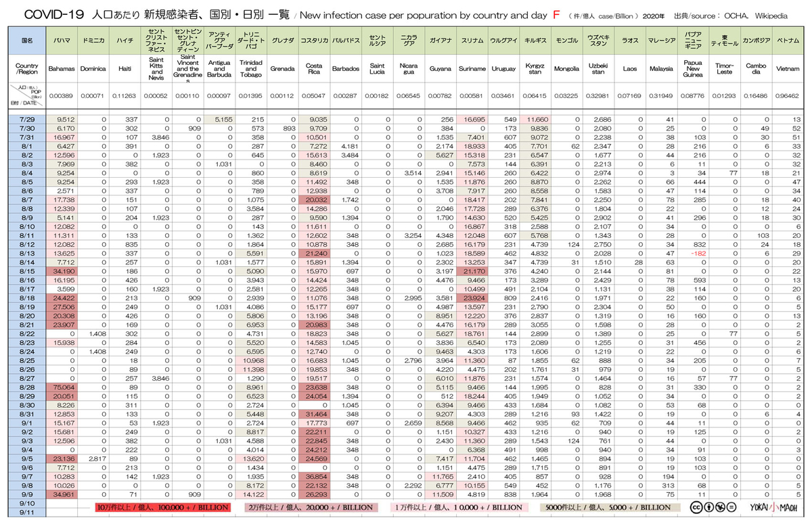
Task: Select the 'Antigua and Barbuda' header
Action: [x=219, y=68]
